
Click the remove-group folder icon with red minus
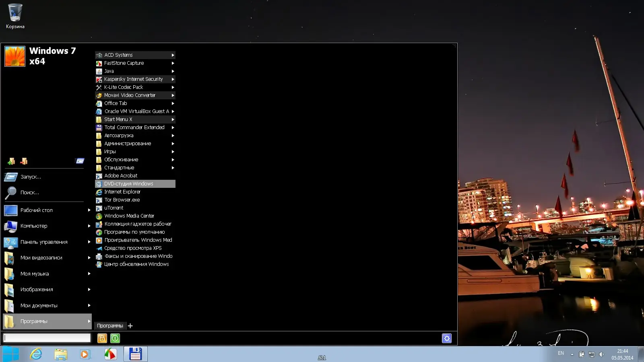24,161
